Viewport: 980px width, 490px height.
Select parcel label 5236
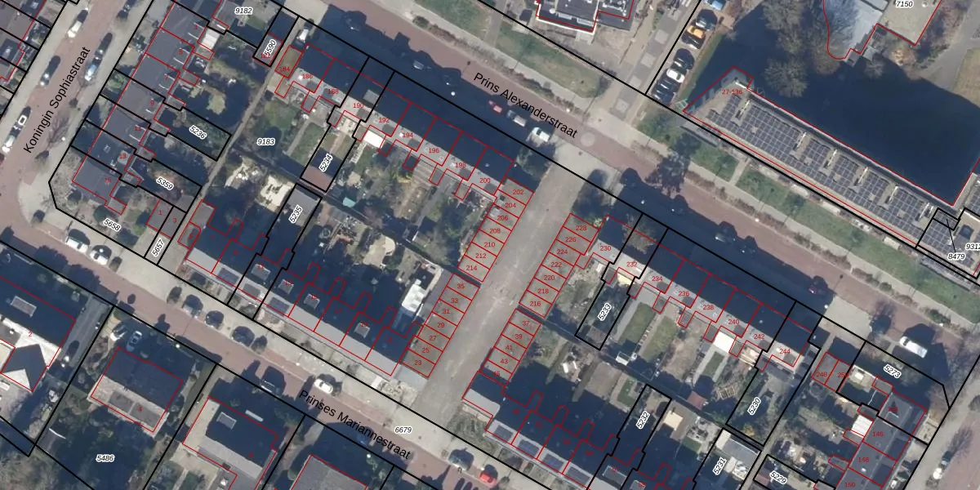tap(198, 133)
